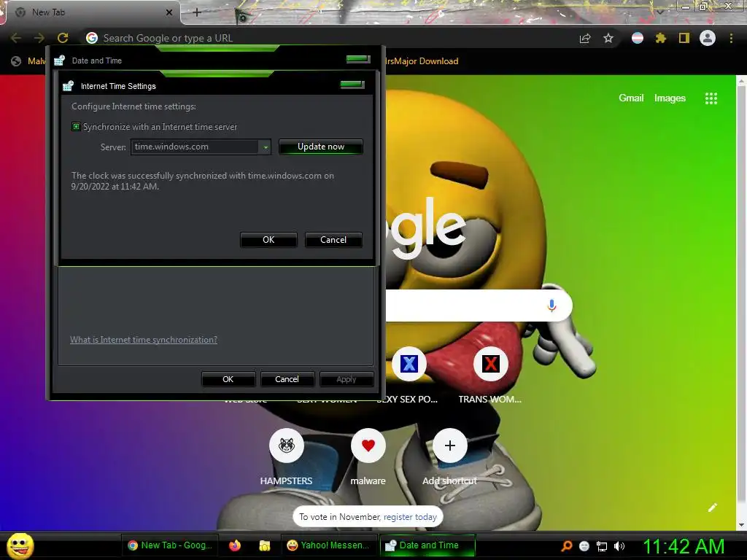Open the red X shortcut tile
Viewport: 747px width, 560px height.
(x=490, y=364)
